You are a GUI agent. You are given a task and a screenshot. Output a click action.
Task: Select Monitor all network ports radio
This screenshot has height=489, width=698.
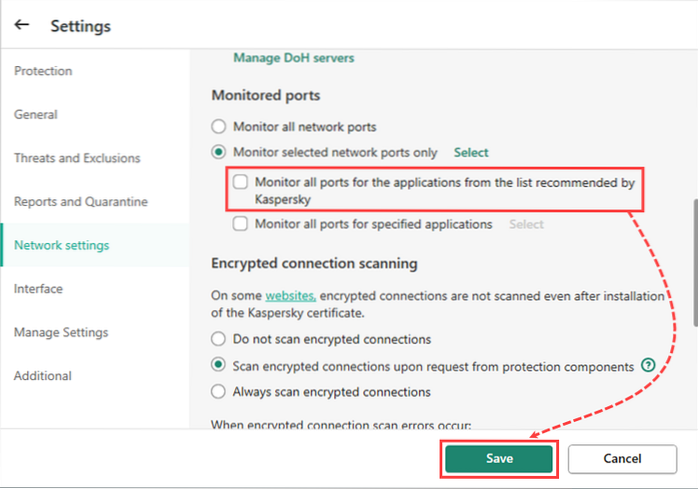[219, 127]
